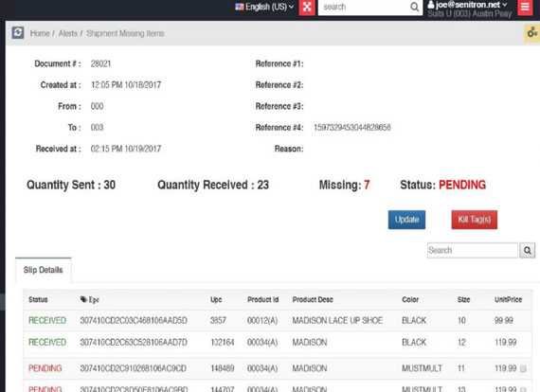
Task: Click Document number 28021
Action: point(100,63)
